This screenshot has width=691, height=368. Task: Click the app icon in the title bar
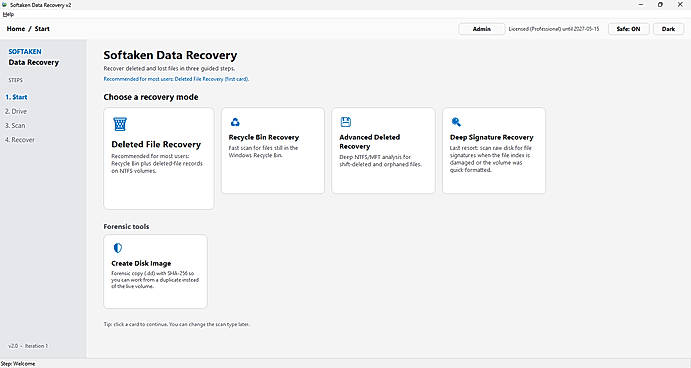(x=4, y=5)
